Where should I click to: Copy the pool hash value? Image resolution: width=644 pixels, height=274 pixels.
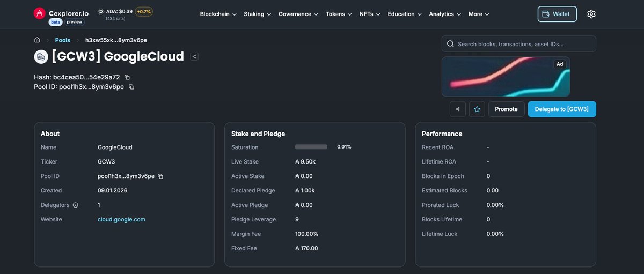pyautogui.click(x=127, y=77)
